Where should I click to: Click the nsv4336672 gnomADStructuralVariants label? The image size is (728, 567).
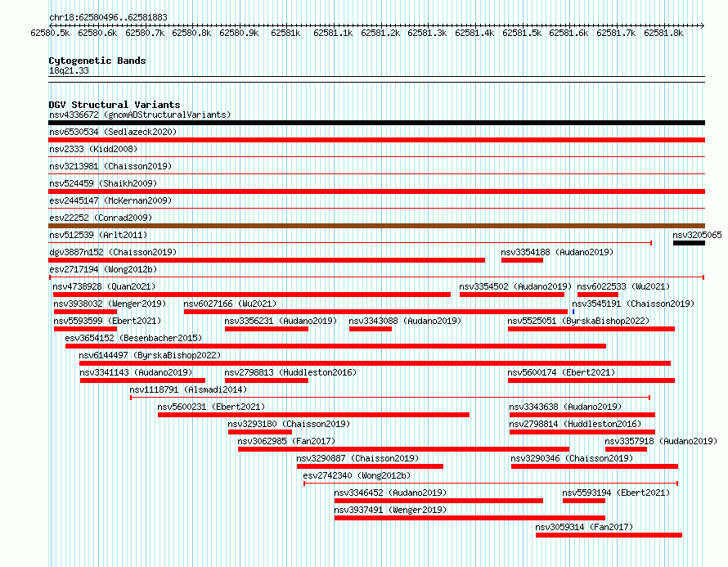(140, 115)
